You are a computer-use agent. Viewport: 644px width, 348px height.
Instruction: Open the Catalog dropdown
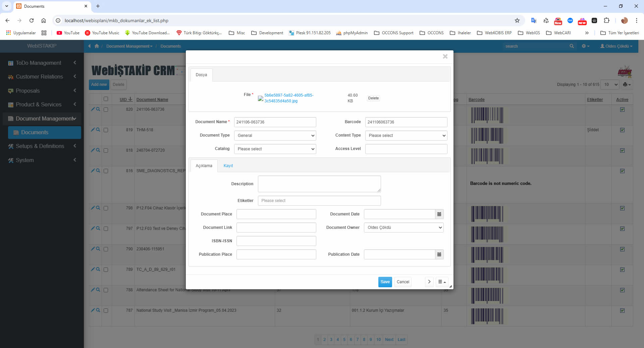click(275, 149)
